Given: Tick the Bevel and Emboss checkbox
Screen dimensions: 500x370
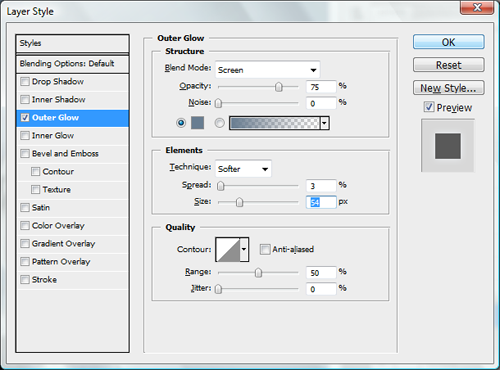Looking at the screenshot, I should [x=25, y=154].
